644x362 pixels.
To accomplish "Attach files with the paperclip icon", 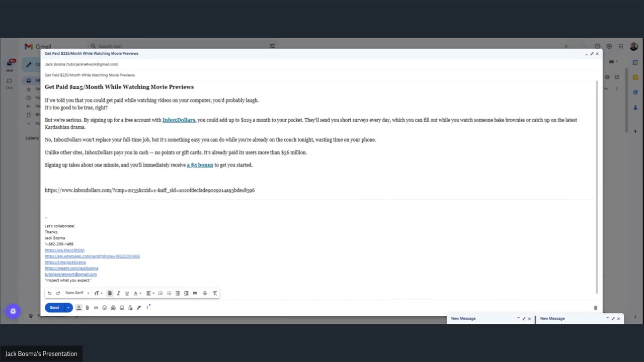I will 87,308.
